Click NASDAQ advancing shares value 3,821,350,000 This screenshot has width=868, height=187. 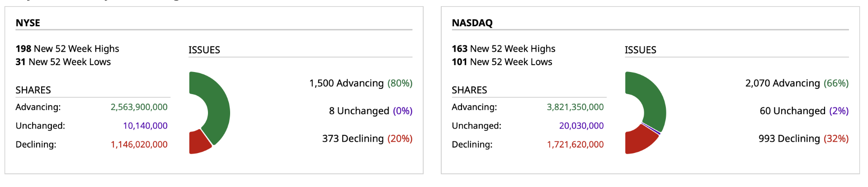(x=575, y=107)
